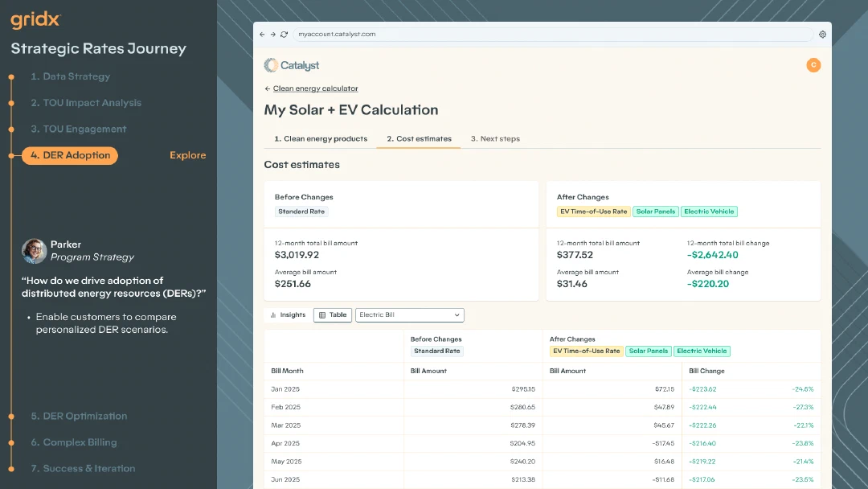The width and height of the screenshot is (868, 489).
Task: Click the browser back arrow
Action: tap(262, 35)
